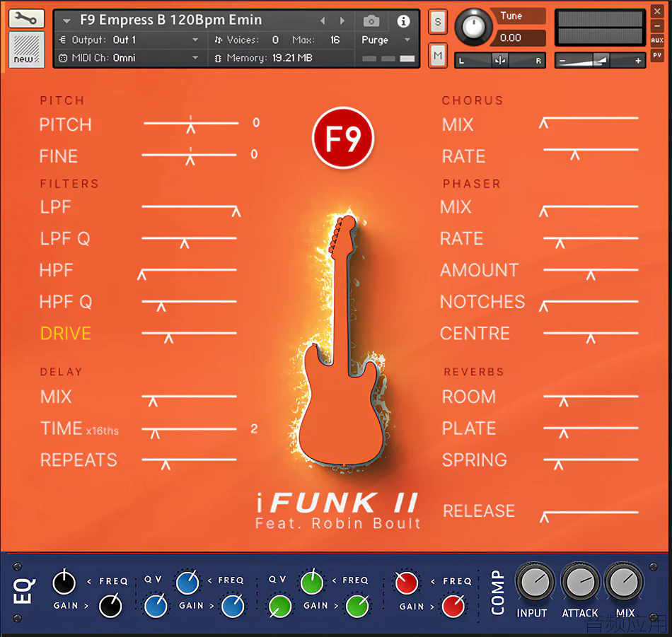Screen dimensions: 672x637
Task: Click the Delay MIX slider handle
Action: (x=153, y=402)
